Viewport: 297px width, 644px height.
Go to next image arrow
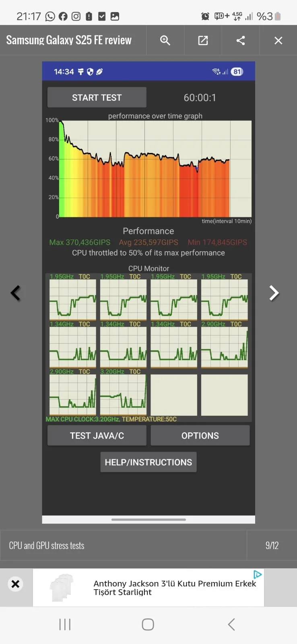pyautogui.click(x=274, y=293)
